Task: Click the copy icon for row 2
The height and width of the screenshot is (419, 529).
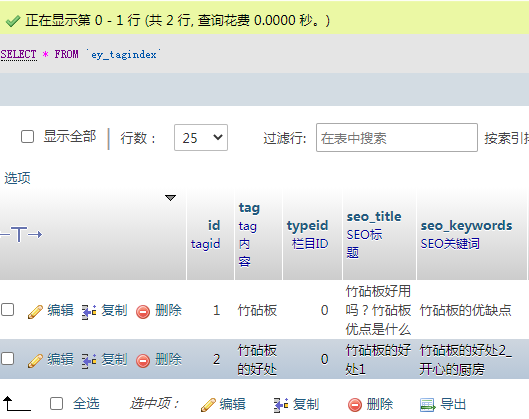Action: (x=89, y=360)
